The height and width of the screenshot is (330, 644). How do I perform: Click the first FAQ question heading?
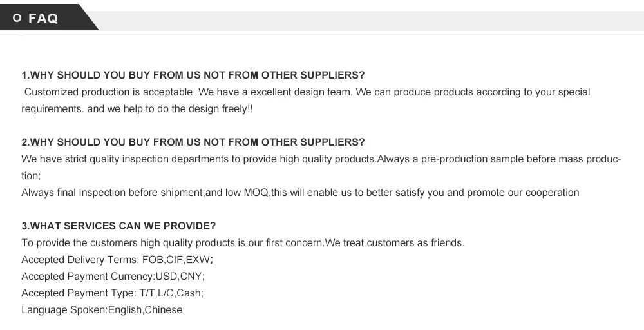pyautogui.click(x=193, y=75)
